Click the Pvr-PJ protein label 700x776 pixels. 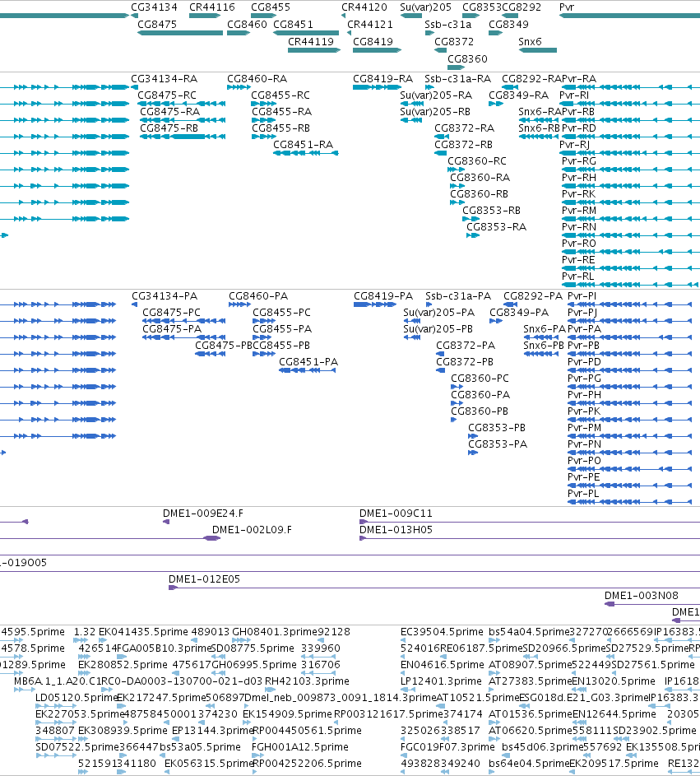tap(582, 313)
